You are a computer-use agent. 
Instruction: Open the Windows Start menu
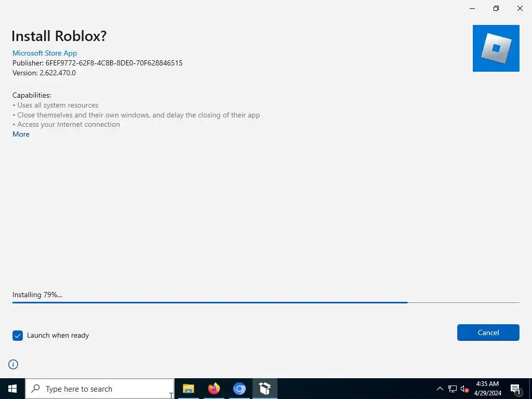click(12, 389)
